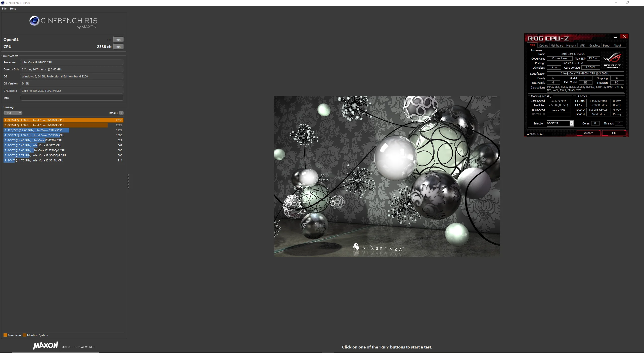This screenshot has width=644, height=353.
Task: Click the Identical System brown legend swatch
Action: point(24,335)
